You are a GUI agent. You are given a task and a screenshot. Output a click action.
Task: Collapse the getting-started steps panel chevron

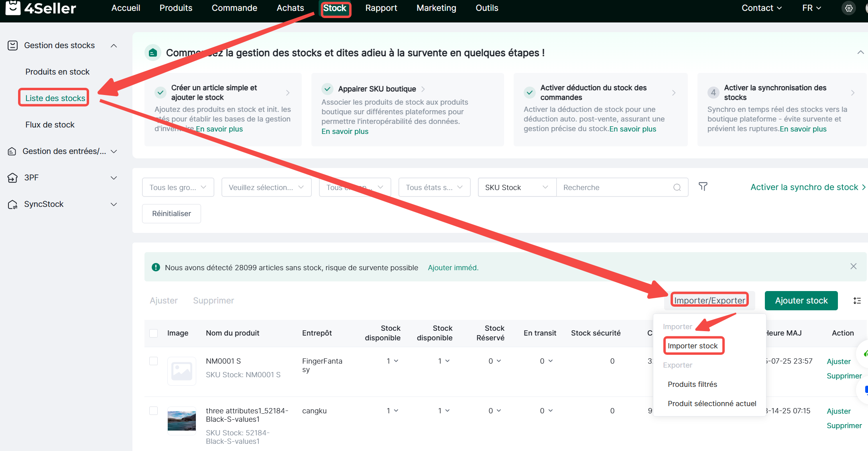[x=860, y=53]
